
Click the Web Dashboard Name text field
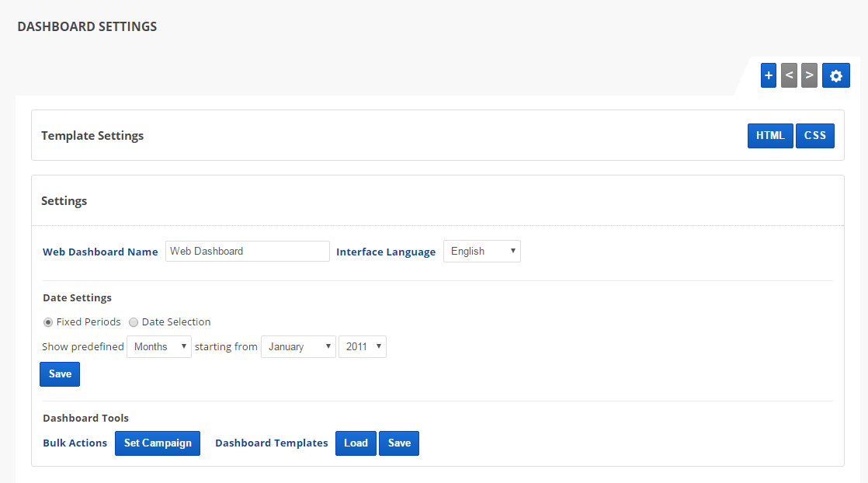[x=247, y=252]
